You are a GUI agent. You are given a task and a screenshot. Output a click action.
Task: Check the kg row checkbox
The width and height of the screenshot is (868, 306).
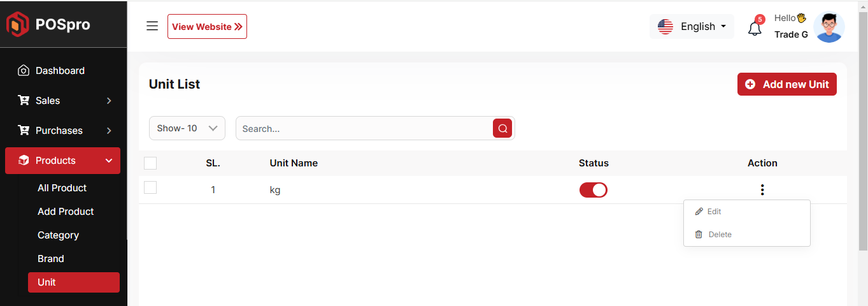[150, 187]
